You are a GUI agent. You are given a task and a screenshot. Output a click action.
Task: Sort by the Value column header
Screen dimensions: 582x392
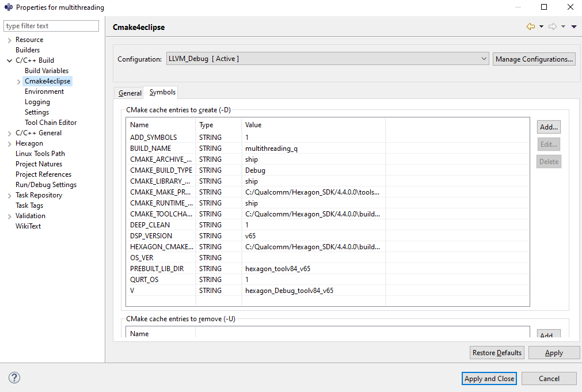click(314, 125)
